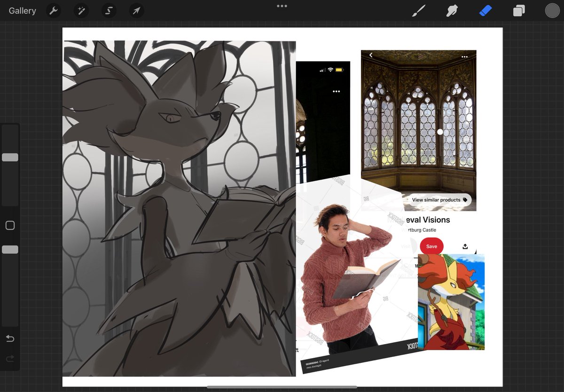Adjust the brush opacity slider handle
The width and height of the screenshot is (564, 392).
click(x=10, y=250)
